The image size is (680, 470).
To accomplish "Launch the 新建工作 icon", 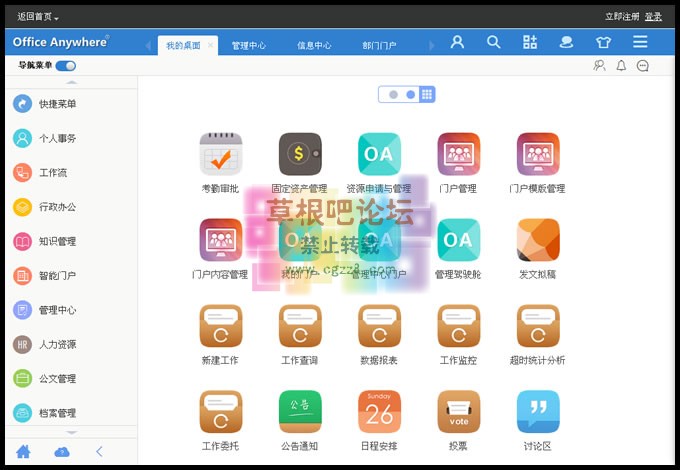I will (221, 326).
